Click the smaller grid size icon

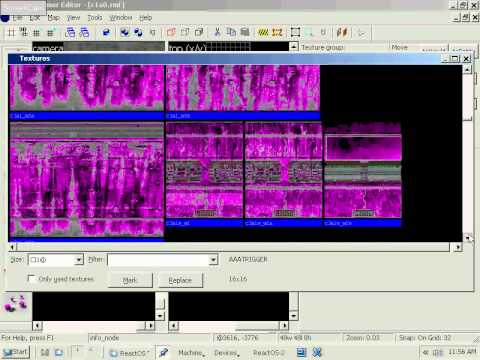click(37, 32)
